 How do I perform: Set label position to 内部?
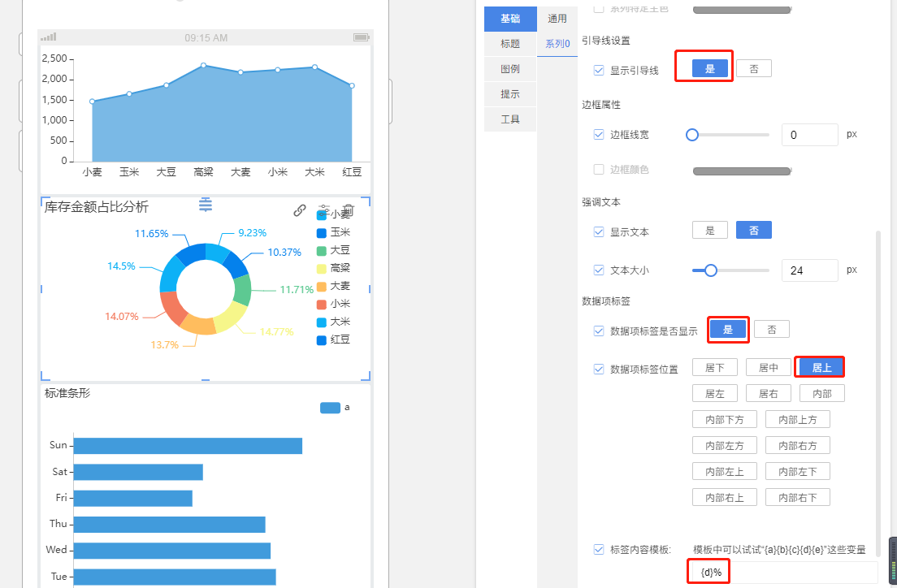point(821,394)
